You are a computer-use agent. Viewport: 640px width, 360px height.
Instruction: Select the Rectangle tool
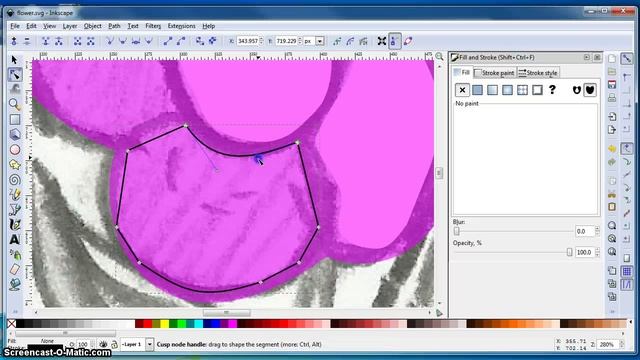tap(15, 120)
